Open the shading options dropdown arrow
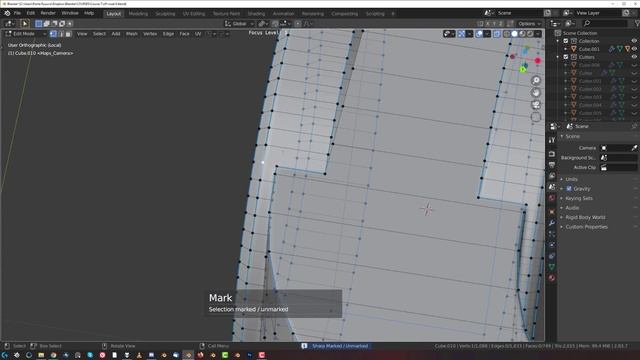The image size is (640, 360). [538, 34]
